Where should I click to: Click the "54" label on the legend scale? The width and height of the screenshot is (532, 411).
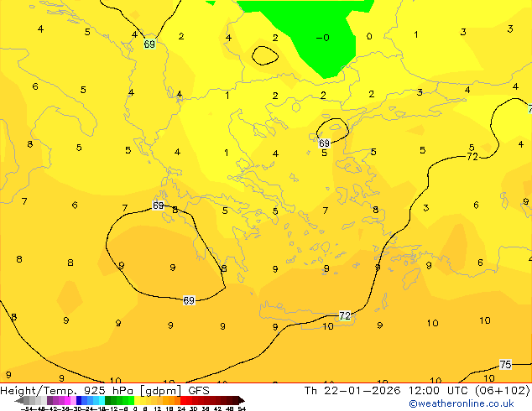point(242,408)
